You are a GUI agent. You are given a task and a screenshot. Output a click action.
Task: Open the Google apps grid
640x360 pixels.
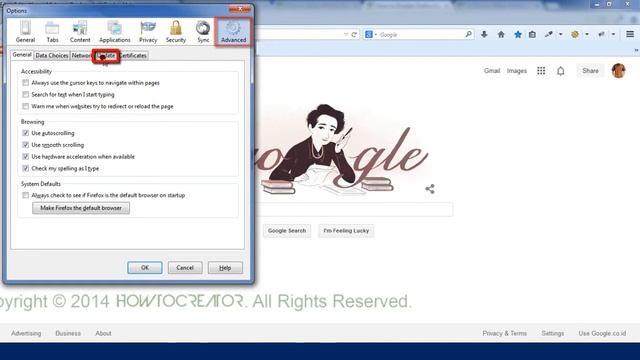[541, 71]
